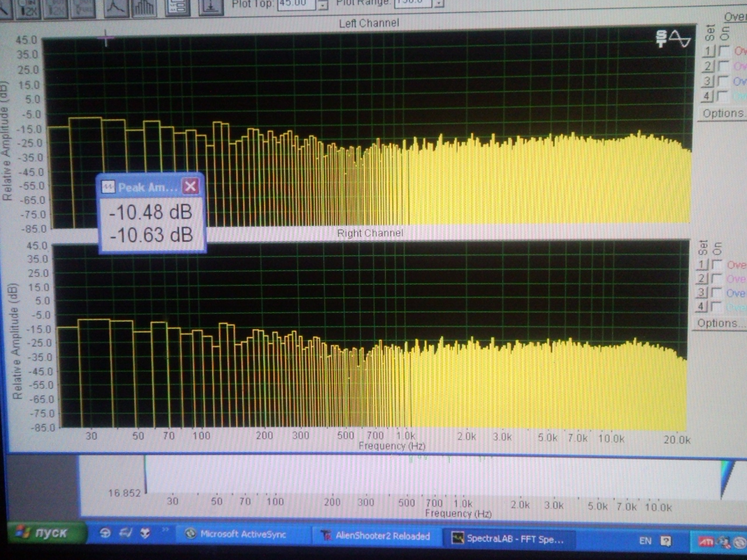
Task: Enable overlay 2 checkbox for Right Channel
Action: click(x=716, y=279)
